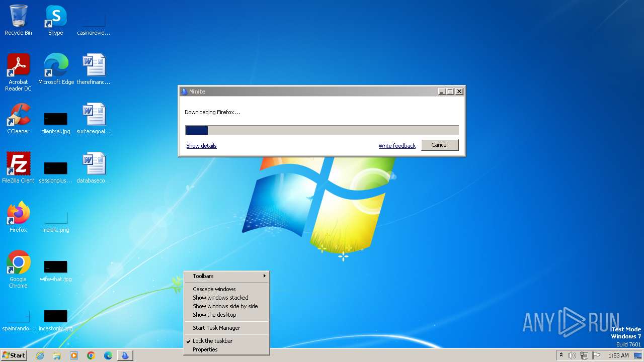Select therefinanc... Word document
The height and width of the screenshot is (362, 644).
click(94, 69)
